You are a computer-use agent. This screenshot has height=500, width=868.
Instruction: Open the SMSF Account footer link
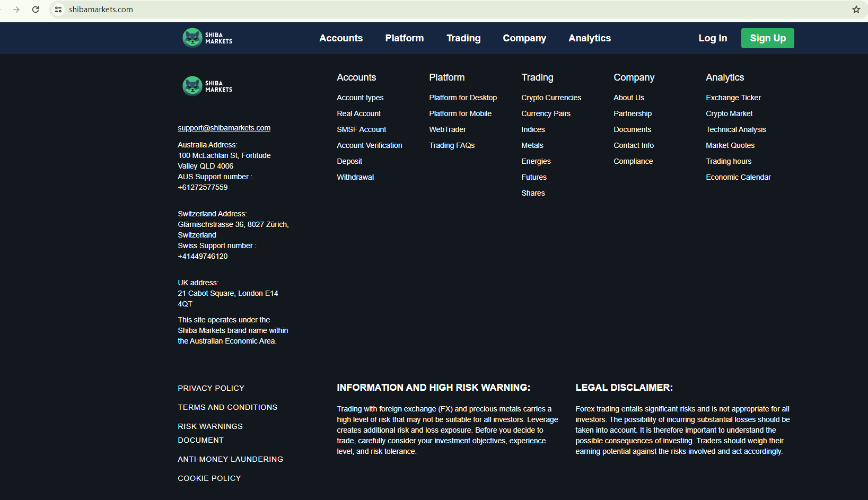click(361, 129)
